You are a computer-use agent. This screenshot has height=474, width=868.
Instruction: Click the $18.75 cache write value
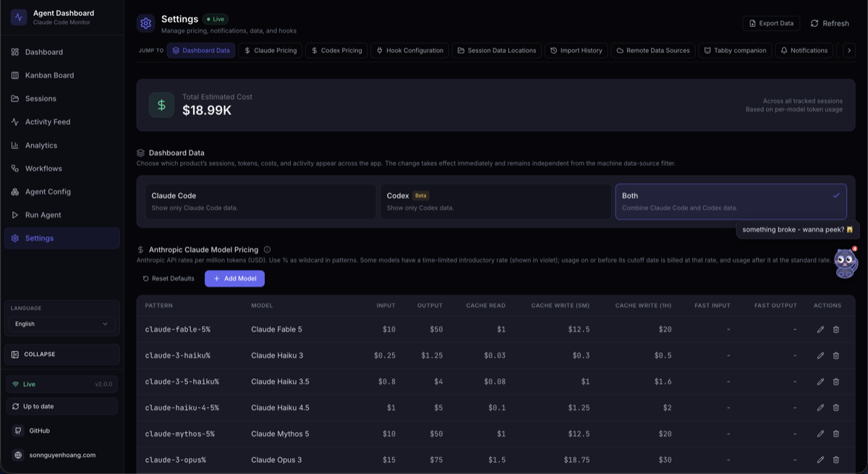pos(576,460)
